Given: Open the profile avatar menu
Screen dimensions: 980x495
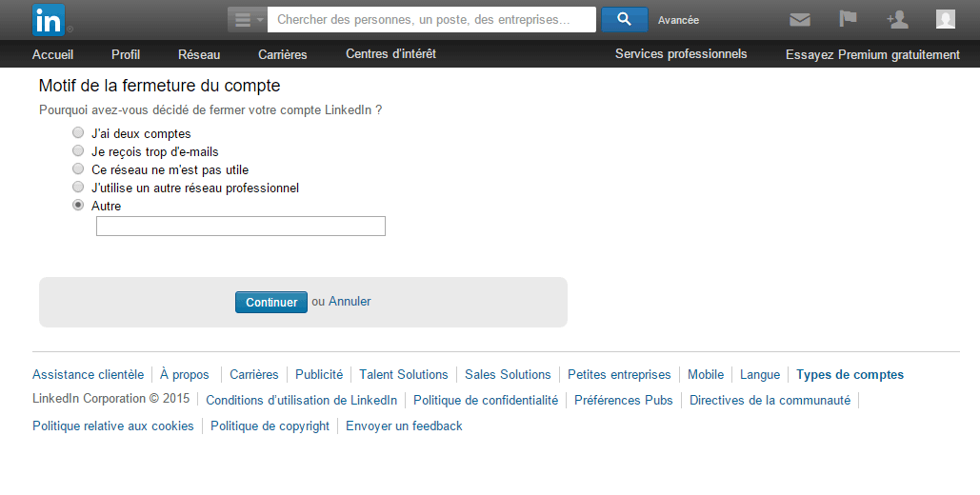Looking at the screenshot, I should click(x=945, y=19).
